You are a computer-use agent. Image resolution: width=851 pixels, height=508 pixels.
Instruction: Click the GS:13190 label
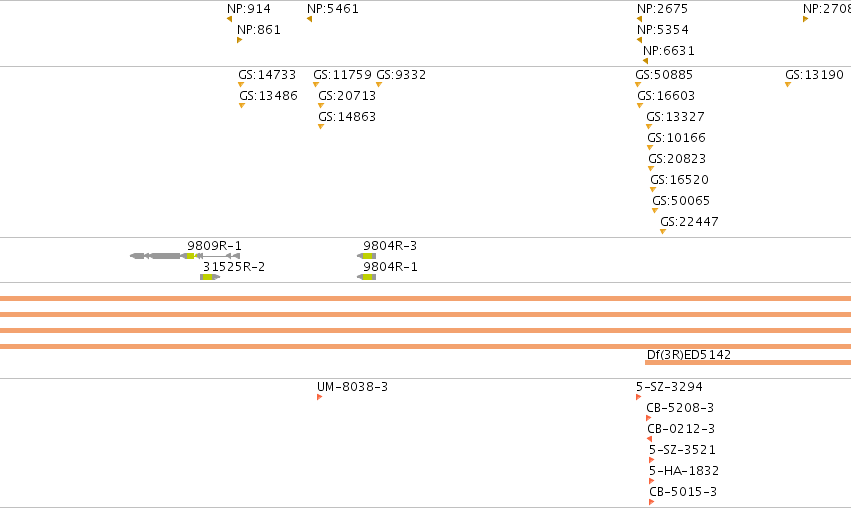(814, 75)
